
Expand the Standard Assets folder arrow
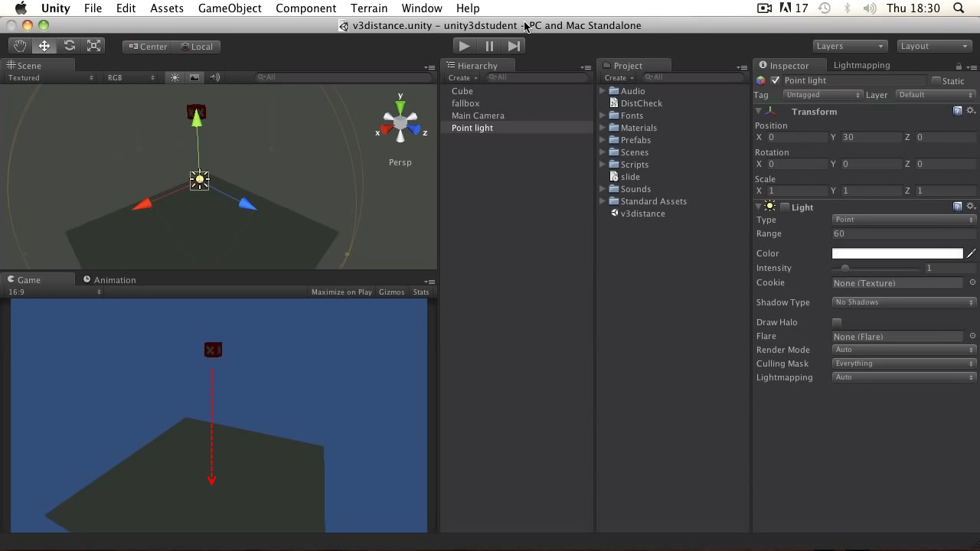click(x=603, y=201)
